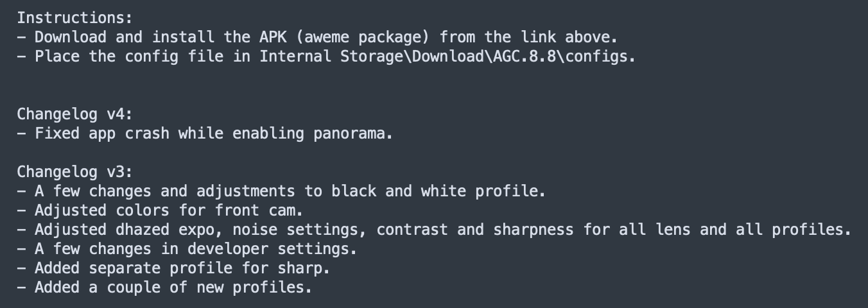868x308 pixels.
Task: Click the 'Adjusted colors for front cam' line
Action: 160,210
